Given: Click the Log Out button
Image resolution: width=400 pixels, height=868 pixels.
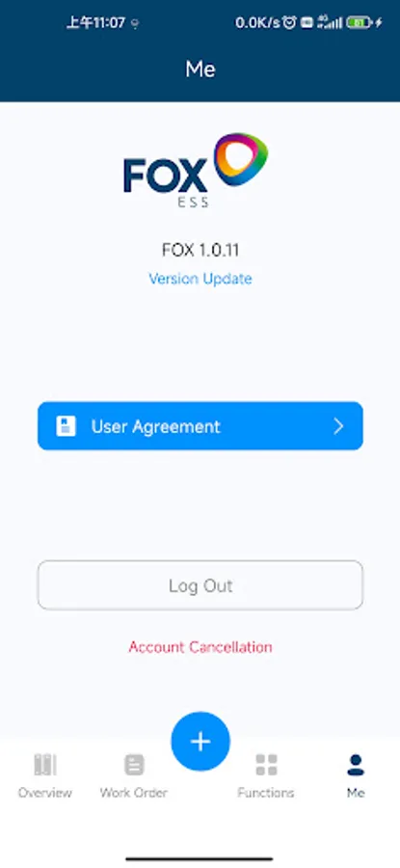Looking at the screenshot, I should [x=200, y=585].
